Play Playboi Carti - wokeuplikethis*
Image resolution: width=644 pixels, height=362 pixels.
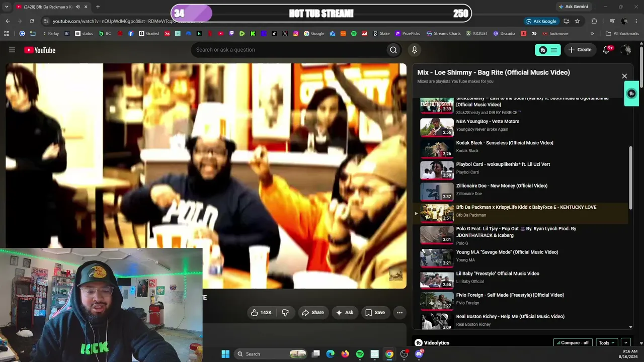[520, 170]
